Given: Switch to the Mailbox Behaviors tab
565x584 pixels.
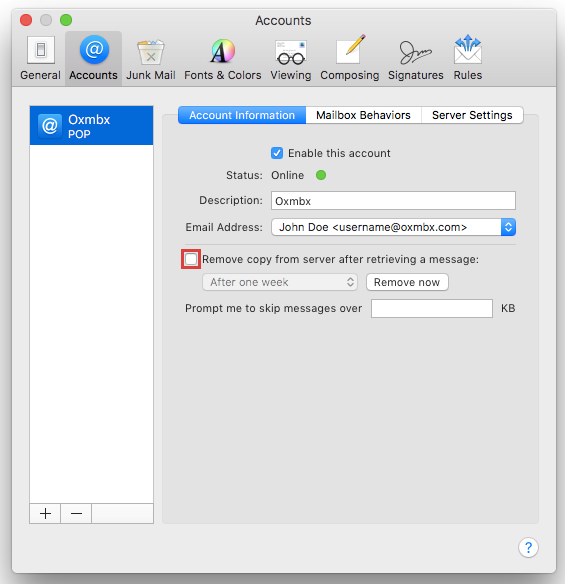Looking at the screenshot, I should click(363, 115).
